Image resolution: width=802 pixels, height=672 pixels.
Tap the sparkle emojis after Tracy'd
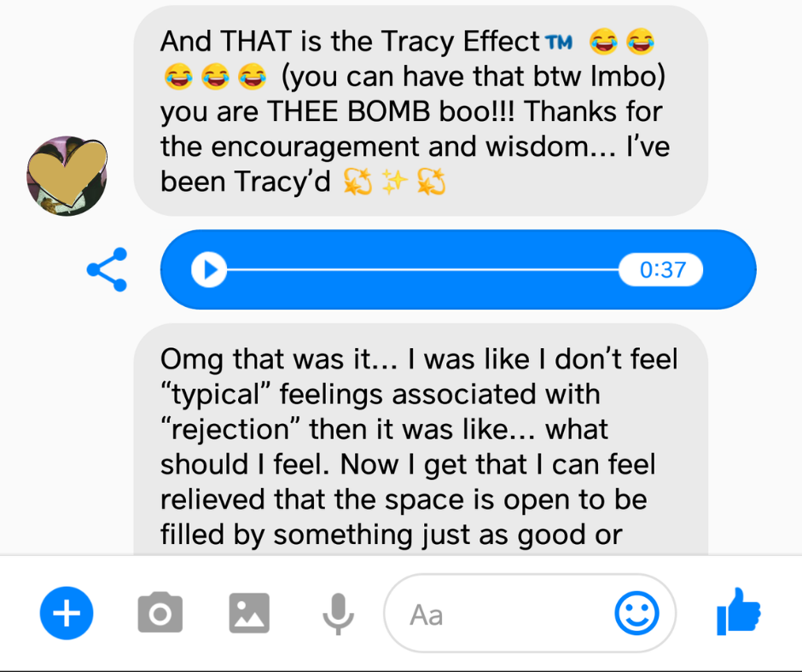[394, 182]
